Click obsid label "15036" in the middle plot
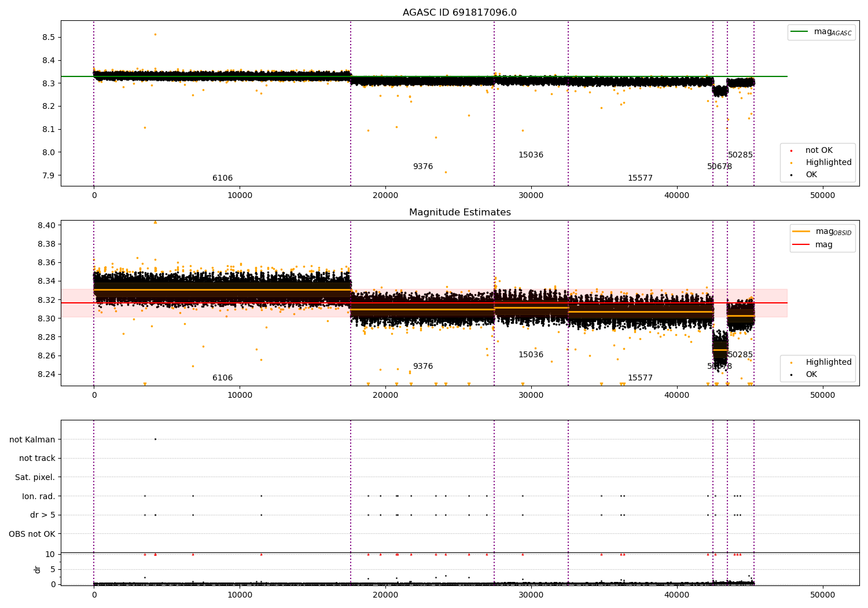This screenshot has width=868, height=608. (x=531, y=355)
